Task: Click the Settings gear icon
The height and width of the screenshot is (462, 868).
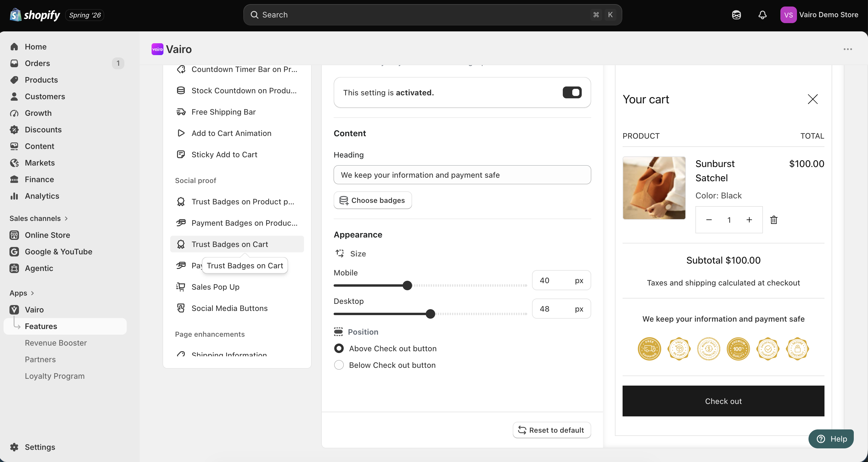Action: (x=14, y=447)
